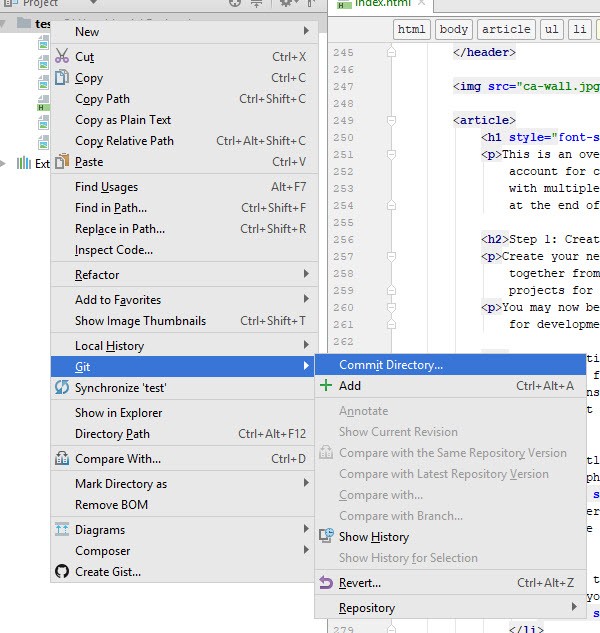
Task: Expand the External Libraries tree node
Action: 9,163
